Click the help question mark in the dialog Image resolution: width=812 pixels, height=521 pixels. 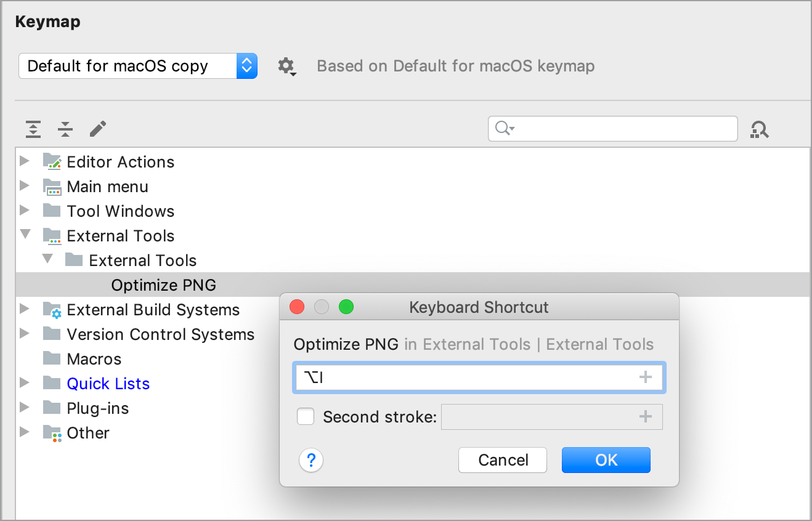pyautogui.click(x=311, y=460)
